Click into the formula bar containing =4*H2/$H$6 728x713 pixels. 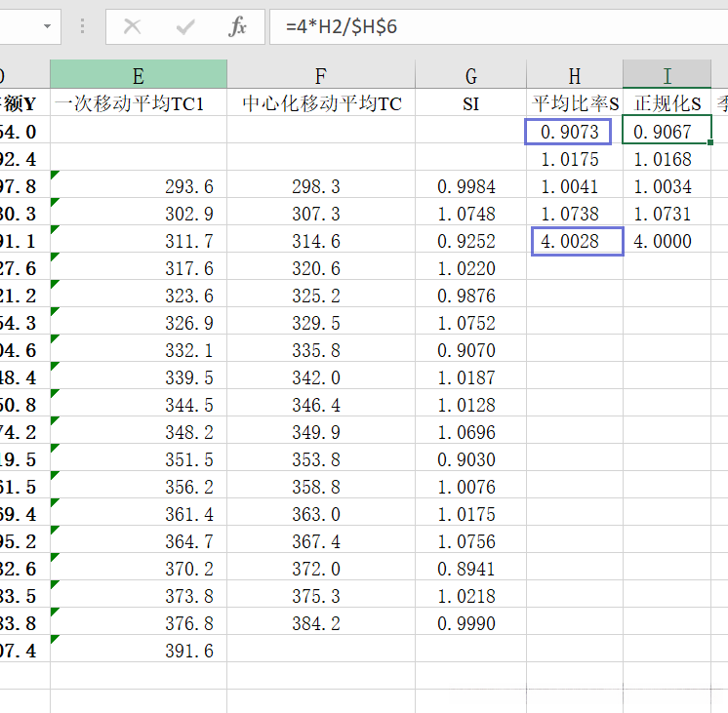point(488,26)
